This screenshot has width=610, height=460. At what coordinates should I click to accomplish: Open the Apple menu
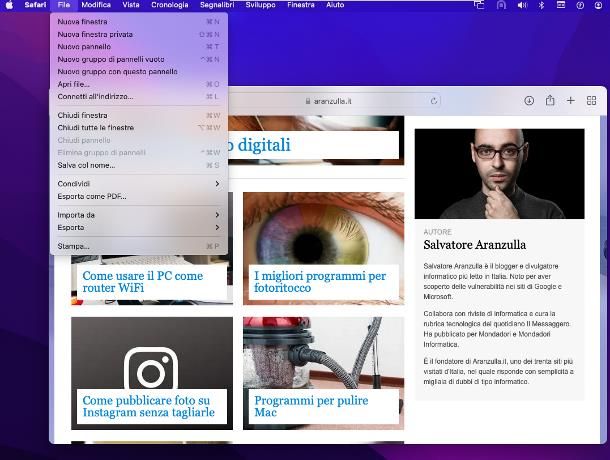[9, 5]
